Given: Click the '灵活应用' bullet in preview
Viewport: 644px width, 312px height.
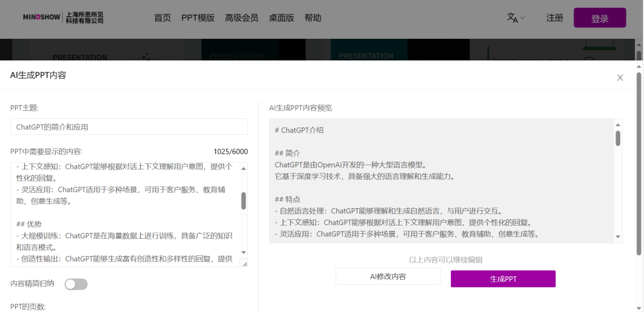Looking at the screenshot, I should pos(407,234).
